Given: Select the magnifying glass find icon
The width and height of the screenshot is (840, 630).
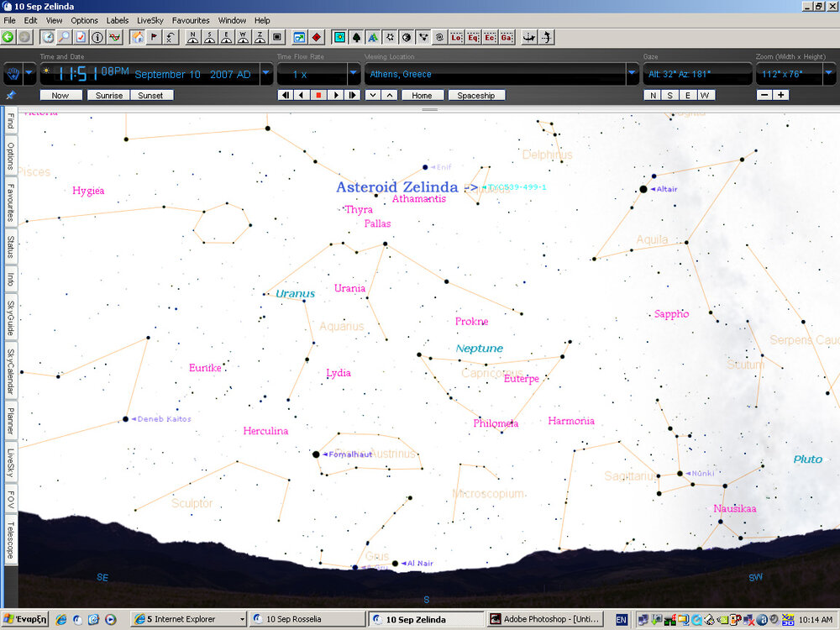Looking at the screenshot, I should (x=64, y=37).
